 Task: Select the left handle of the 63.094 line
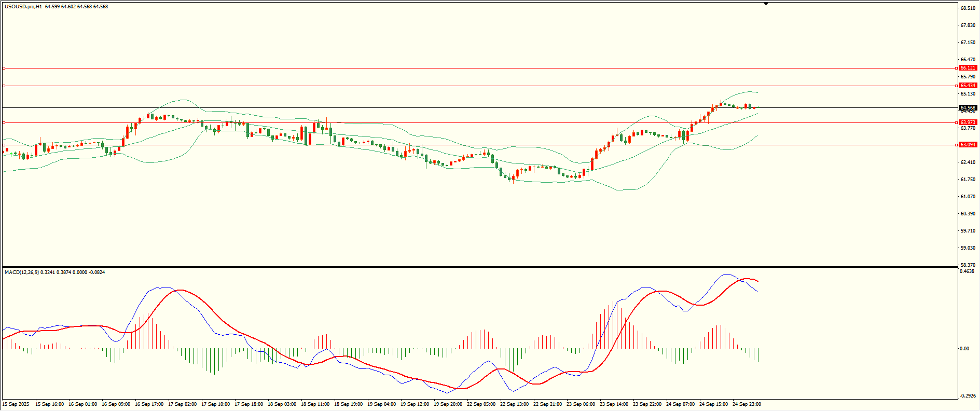point(4,145)
